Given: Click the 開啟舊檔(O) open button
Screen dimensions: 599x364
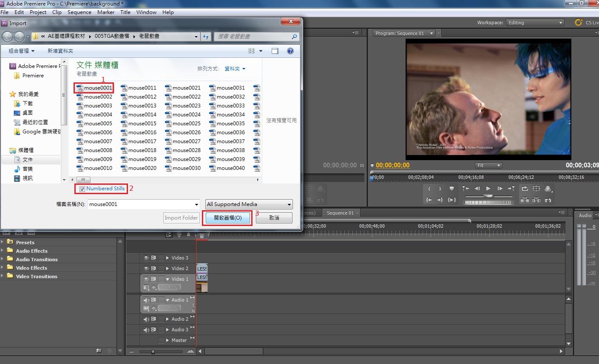Looking at the screenshot, I should click(227, 218).
